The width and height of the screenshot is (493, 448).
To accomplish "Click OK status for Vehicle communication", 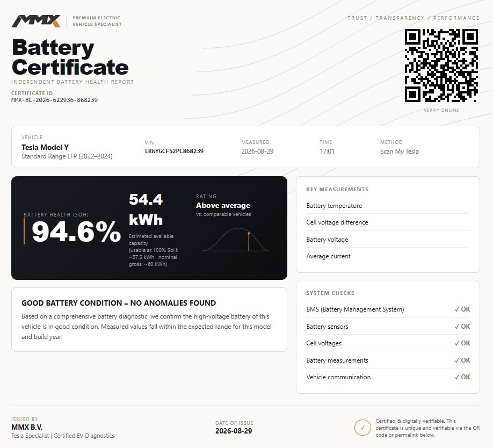I will pyautogui.click(x=462, y=377).
